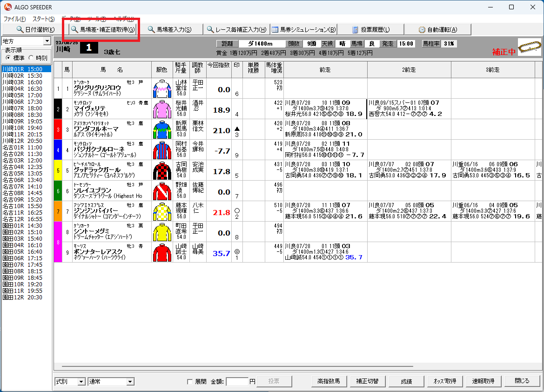544x392 pixels.
Task: Click jockey silks icon for グリグリグリジロウ
Action: click(162, 89)
